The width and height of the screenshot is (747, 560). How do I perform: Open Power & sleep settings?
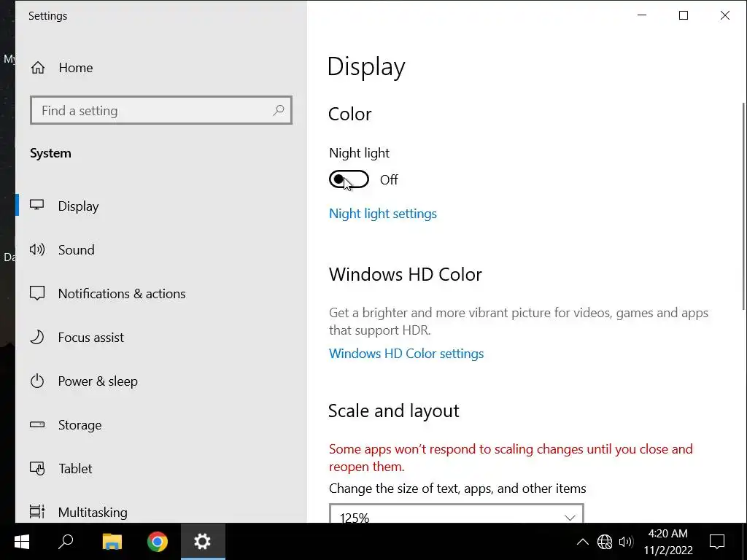click(161, 381)
